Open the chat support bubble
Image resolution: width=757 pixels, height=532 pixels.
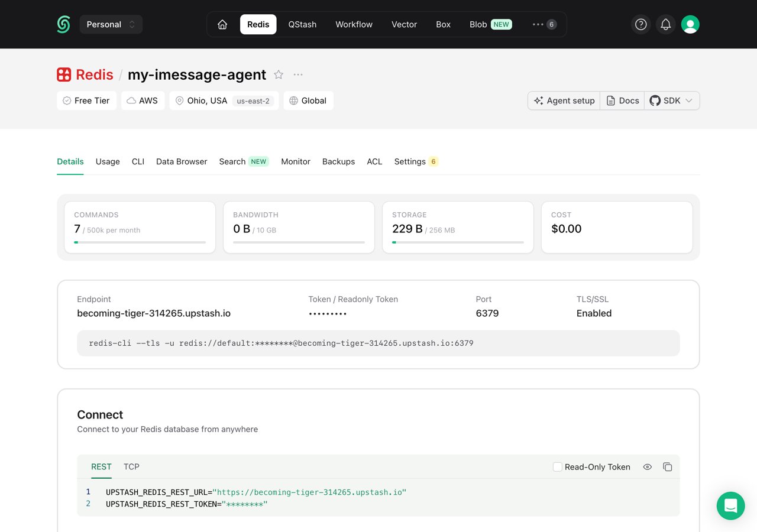tap(730, 506)
